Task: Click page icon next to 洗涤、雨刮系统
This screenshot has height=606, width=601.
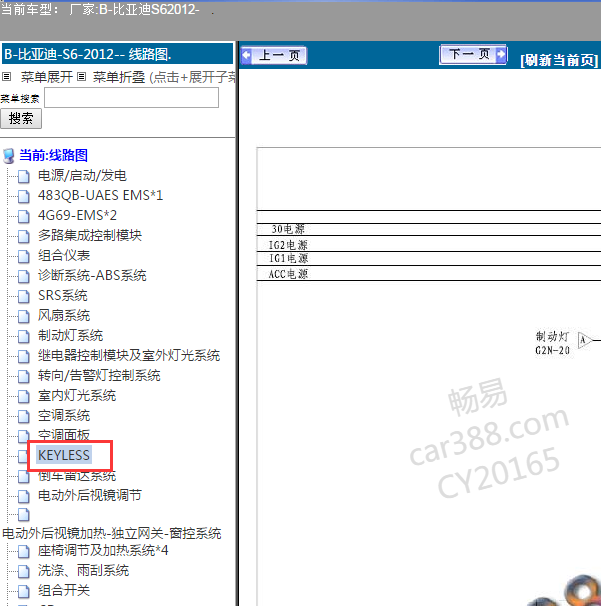Action: pyautogui.click(x=24, y=572)
